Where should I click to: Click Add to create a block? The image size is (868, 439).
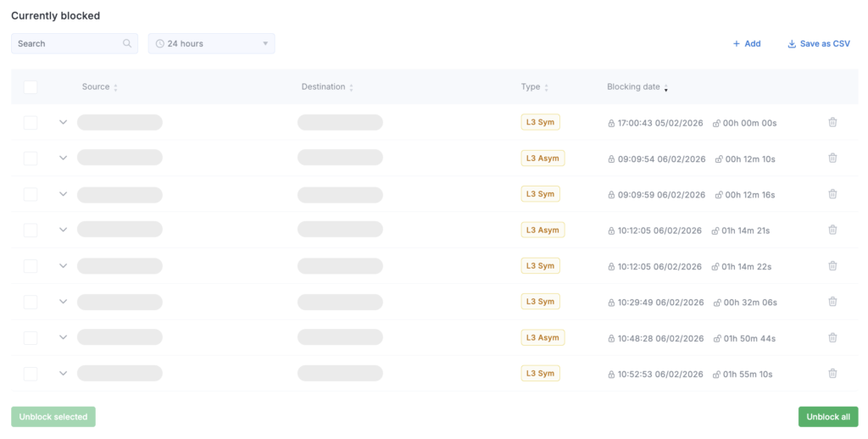coord(746,44)
